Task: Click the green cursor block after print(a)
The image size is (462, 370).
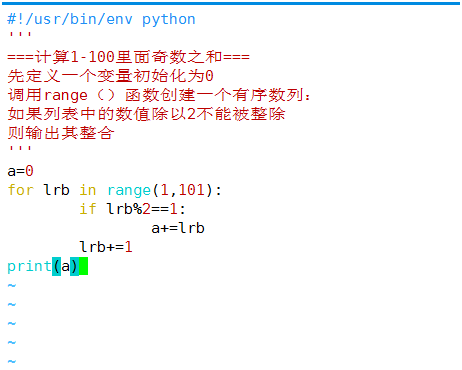Action: click(84, 266)
